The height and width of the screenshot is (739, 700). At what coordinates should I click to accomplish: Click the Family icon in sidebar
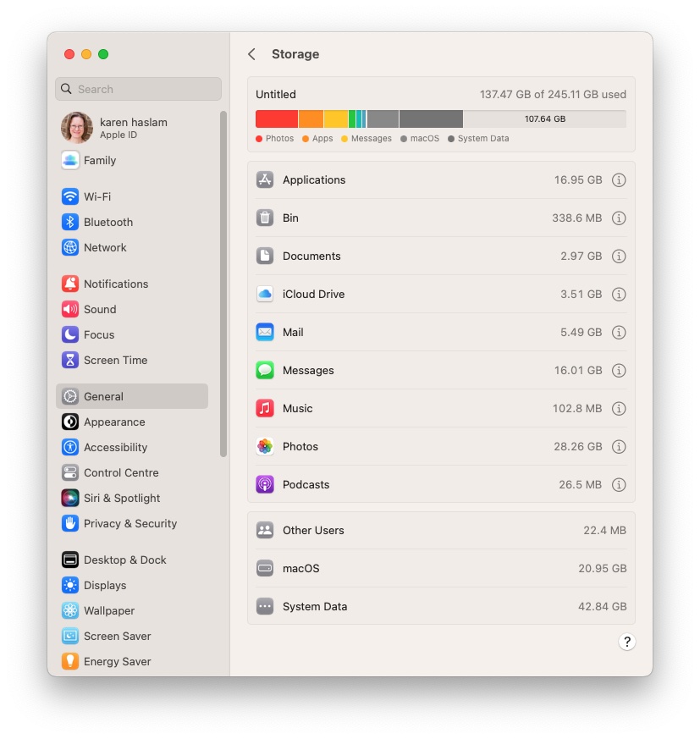click(x=70, y=160)
